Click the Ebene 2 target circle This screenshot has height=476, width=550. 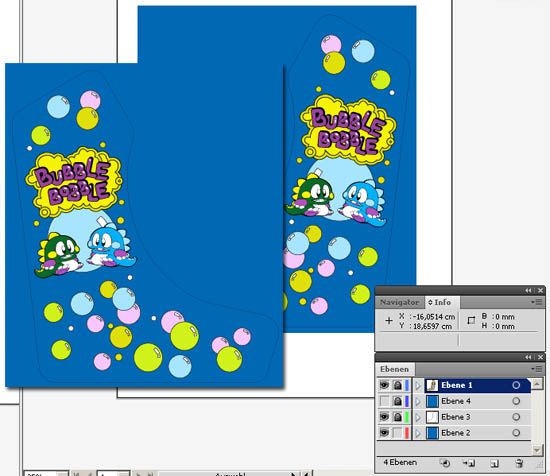tap(516, 433)
